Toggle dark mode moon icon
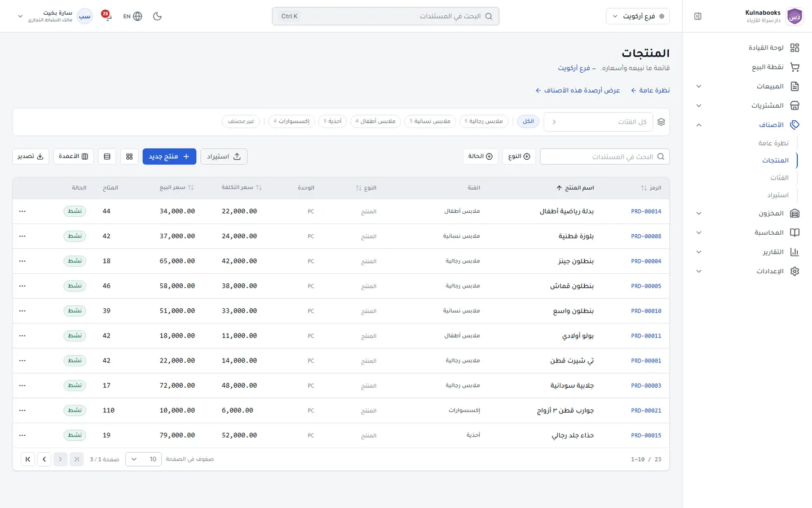Viewport: 812px width, 508px height. click(x=157, y=16)
